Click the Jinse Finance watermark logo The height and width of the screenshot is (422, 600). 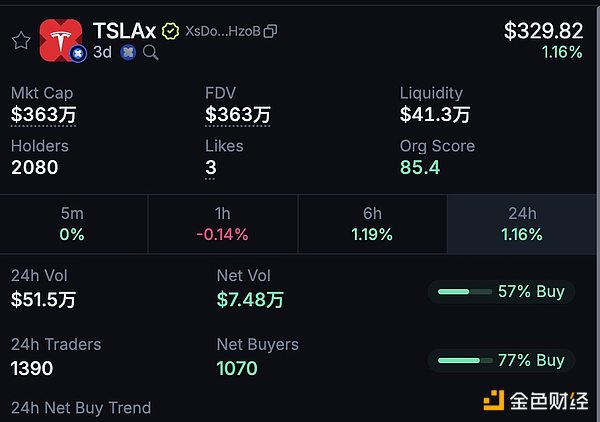click(535, 401)
